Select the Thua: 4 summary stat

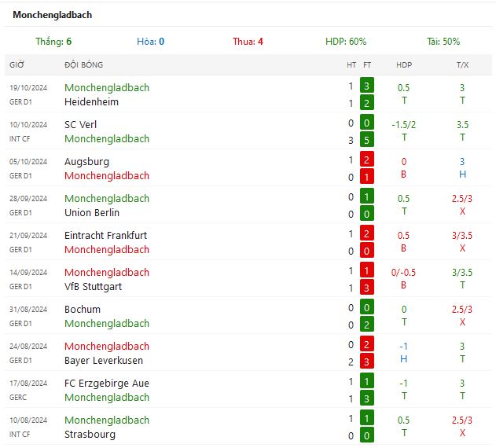248,42
